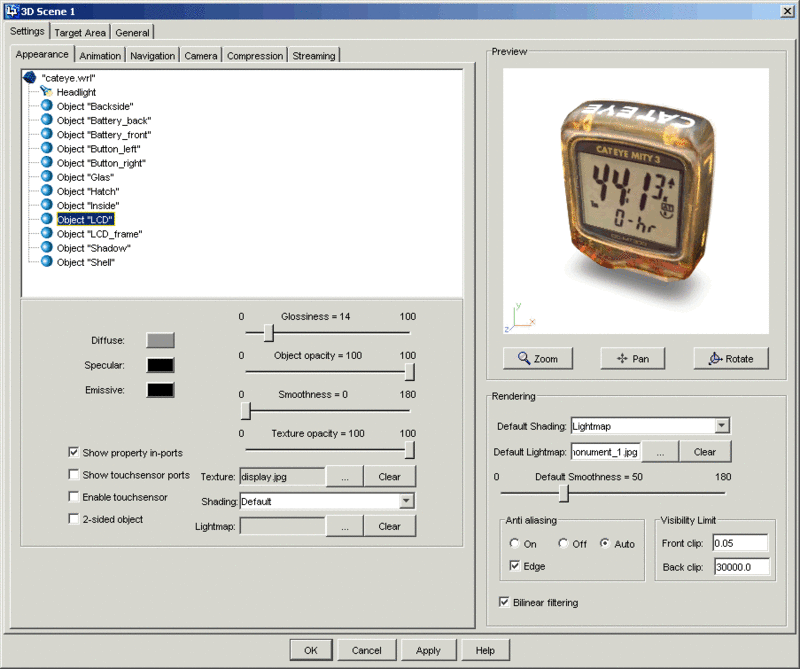Click the Texture opacity slider handle
This screenshot has height=669, width=800.
click(x=409, y=450)
